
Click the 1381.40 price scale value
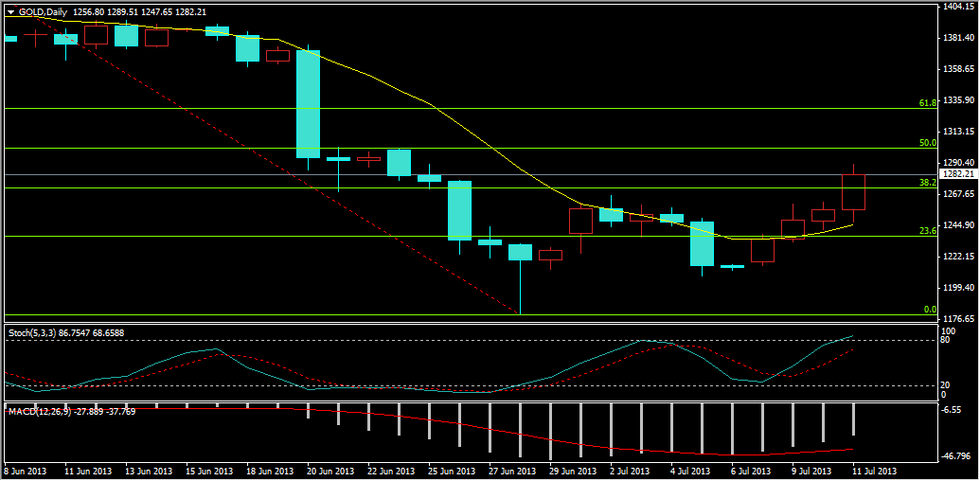pyautogui.click(x=957, y=38)
